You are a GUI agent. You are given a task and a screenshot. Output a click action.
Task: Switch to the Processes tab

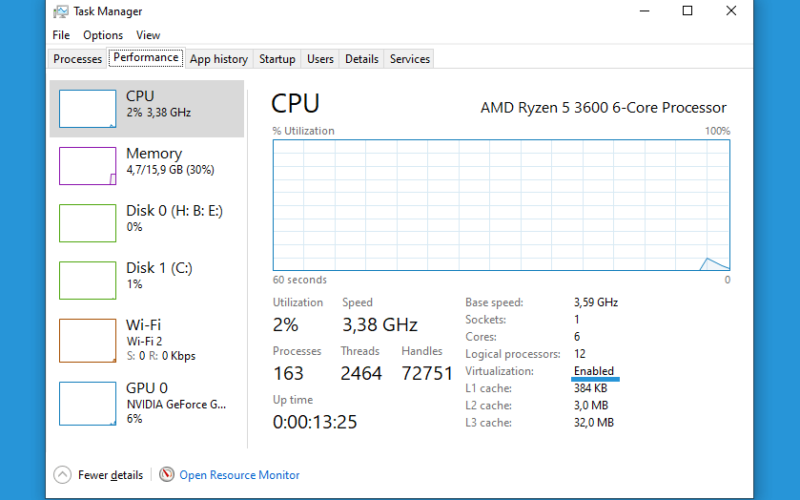pyautogui.click(x=78, y=59)
